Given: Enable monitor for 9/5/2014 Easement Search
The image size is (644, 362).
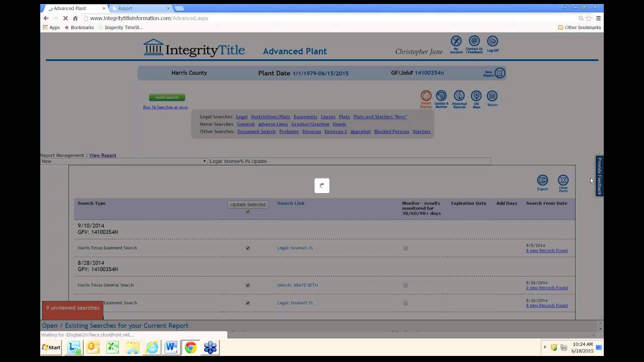Looking at the screenshot, I should point(406,248).
